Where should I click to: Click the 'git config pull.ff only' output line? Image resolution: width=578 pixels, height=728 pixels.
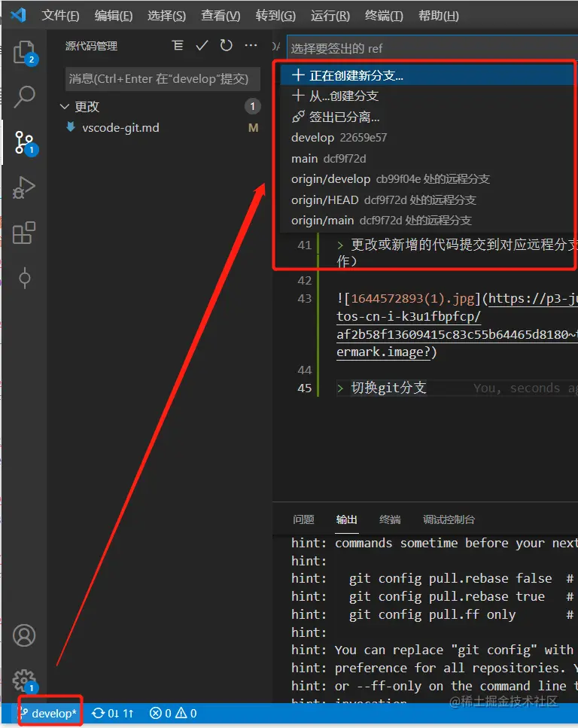(x=432, y=614)
